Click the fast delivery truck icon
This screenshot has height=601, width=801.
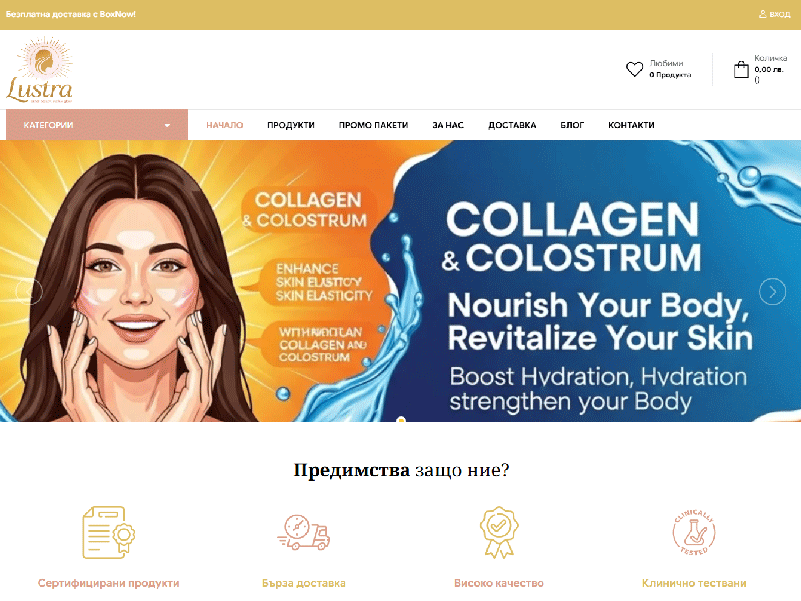coord(304,532)
